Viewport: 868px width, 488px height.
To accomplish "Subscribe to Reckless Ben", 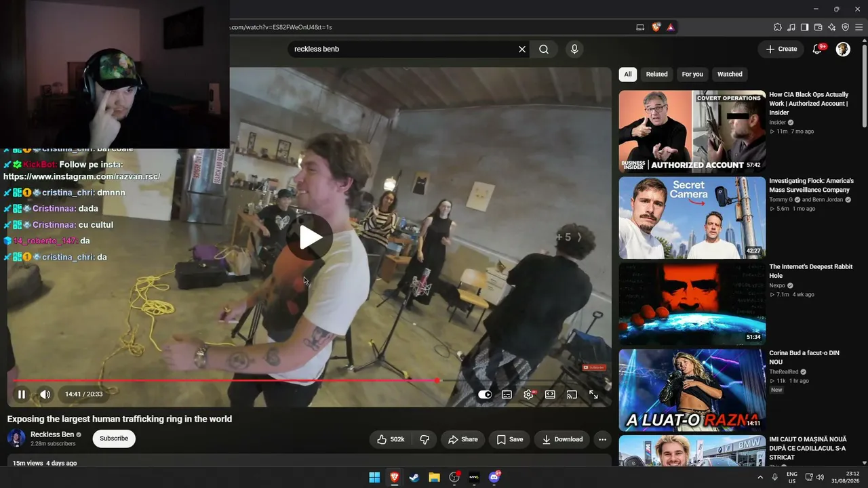I will pos(114,439).
